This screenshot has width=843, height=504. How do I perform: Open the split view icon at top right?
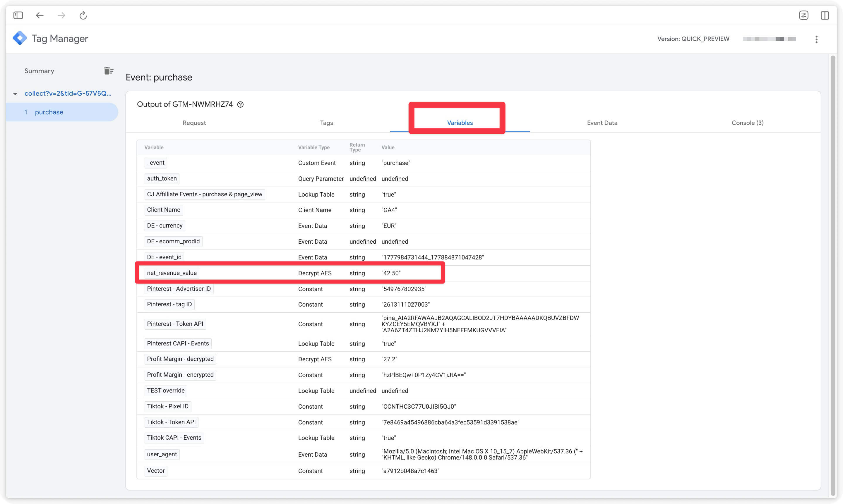tap(825, 15)
